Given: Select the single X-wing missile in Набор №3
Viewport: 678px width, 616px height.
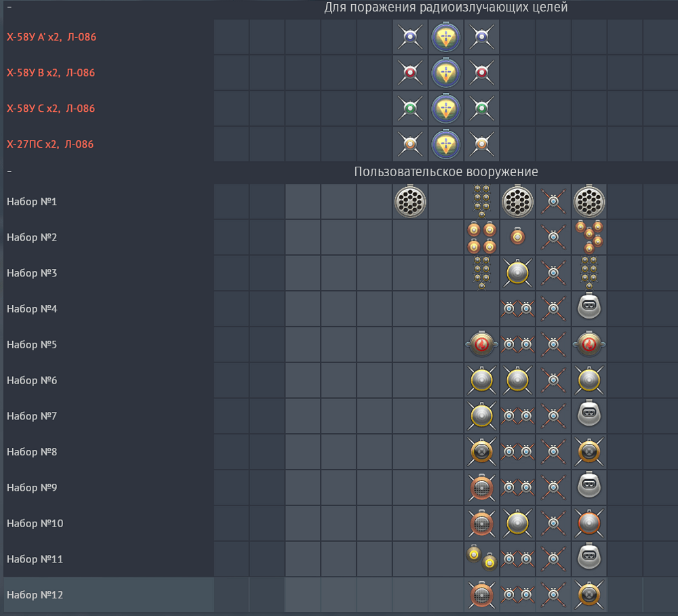Looking at the screenshot, I should click(x=553, y=273).
